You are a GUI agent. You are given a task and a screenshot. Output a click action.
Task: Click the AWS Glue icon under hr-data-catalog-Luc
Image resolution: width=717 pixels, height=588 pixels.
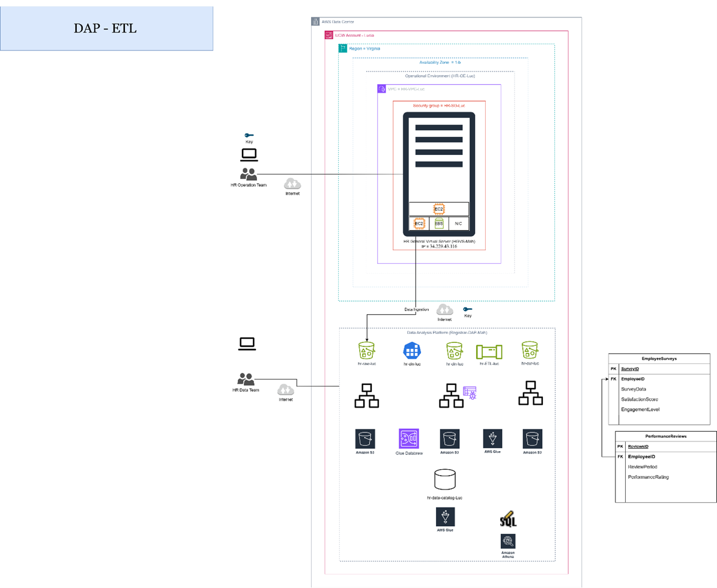pos(445,517)
